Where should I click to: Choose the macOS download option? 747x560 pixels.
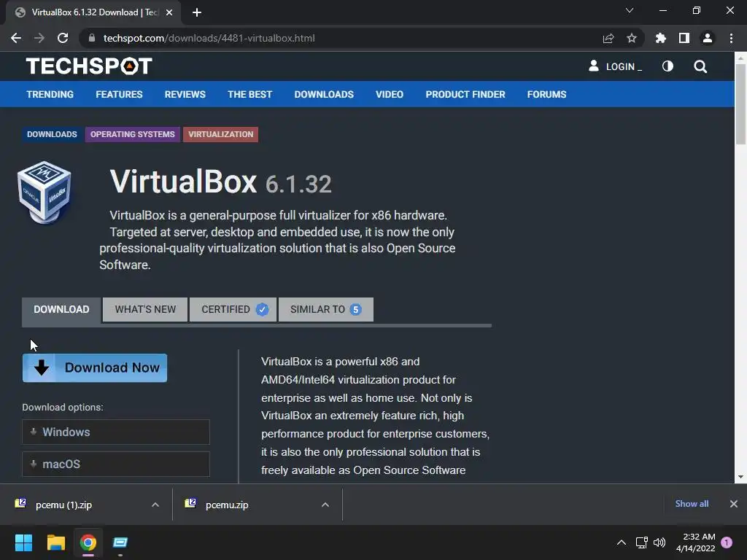[x=116, y=464]
